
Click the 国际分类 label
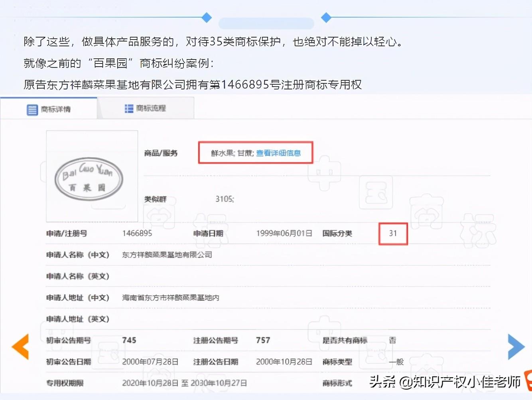click(x=337, y=233)
